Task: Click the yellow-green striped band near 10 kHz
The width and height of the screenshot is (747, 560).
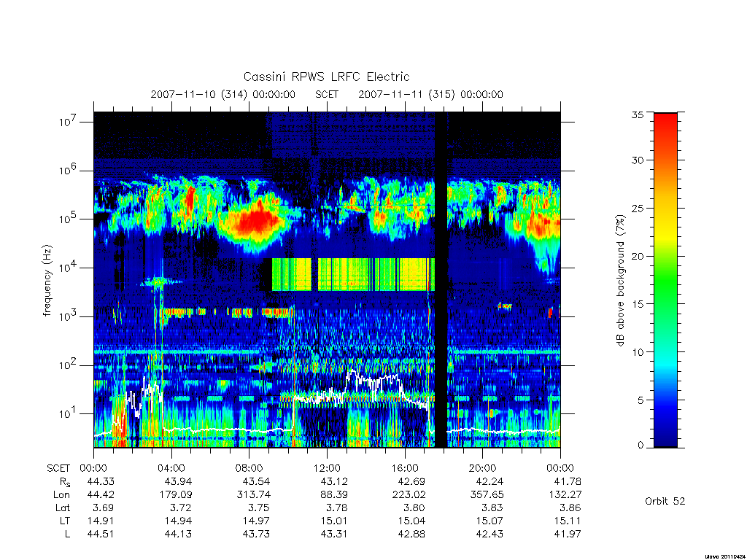Action: coord(353,274)
